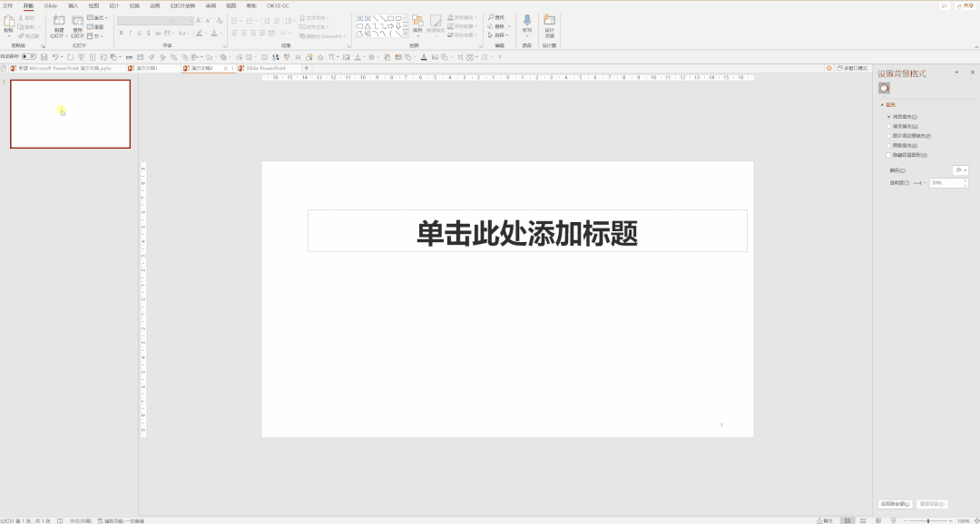Viewport: 980px width, 524px height.
Task: Select the Gradient fill radio button
Action: [888, 126]
